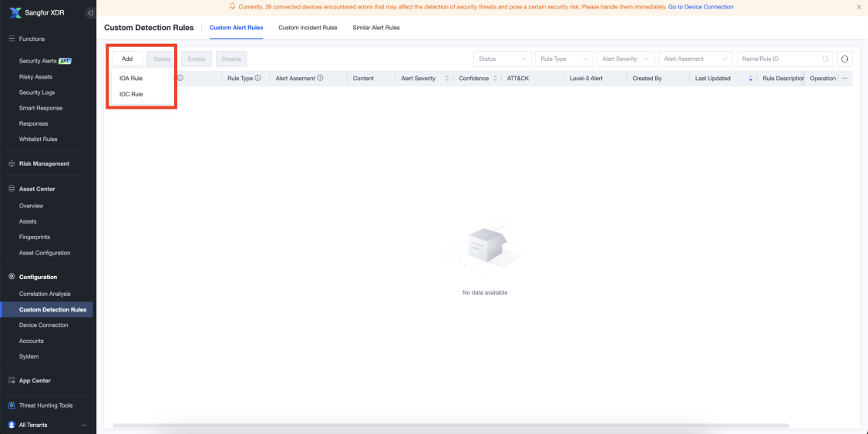868x434 pixels.
Task: Select IOA Rule from Add menu
Action: pyautogui.click(x=131, y=79)
